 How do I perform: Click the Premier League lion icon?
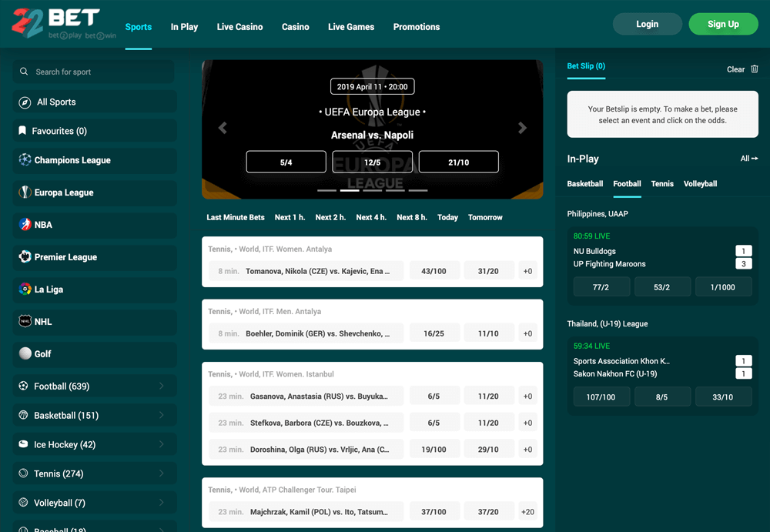tap(25, 256)
